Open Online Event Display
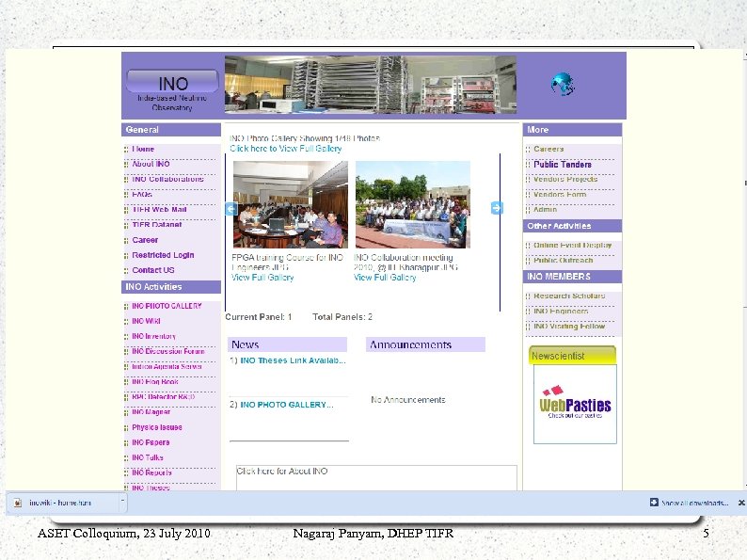The width and height of the screenshot is (747, 560). click(x=573, y=245)
